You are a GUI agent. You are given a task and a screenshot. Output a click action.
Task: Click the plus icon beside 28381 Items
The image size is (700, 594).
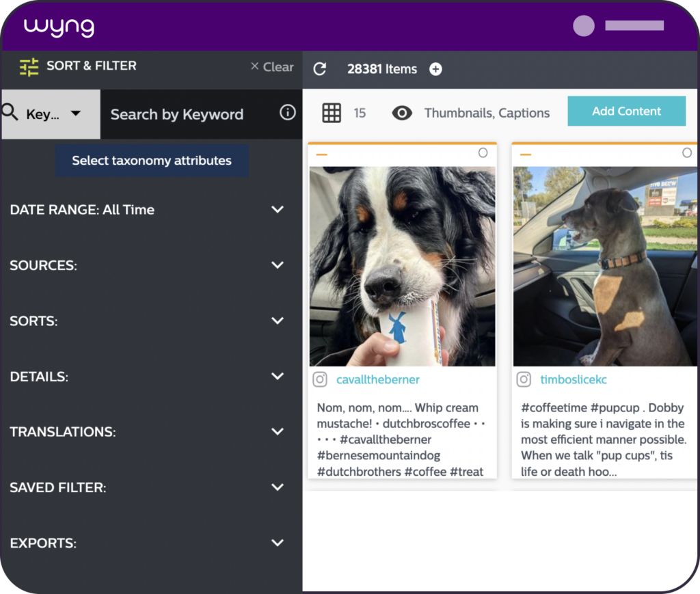pos(435,69)
